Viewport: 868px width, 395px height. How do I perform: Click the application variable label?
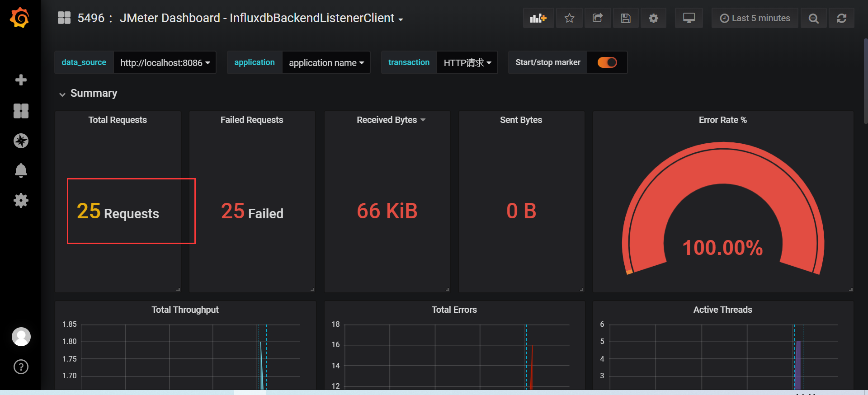pyautogui.click(x=255, y=62)
